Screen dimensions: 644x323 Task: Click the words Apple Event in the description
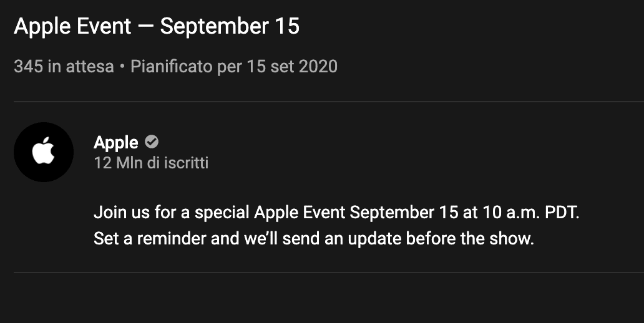click(300, 213)
